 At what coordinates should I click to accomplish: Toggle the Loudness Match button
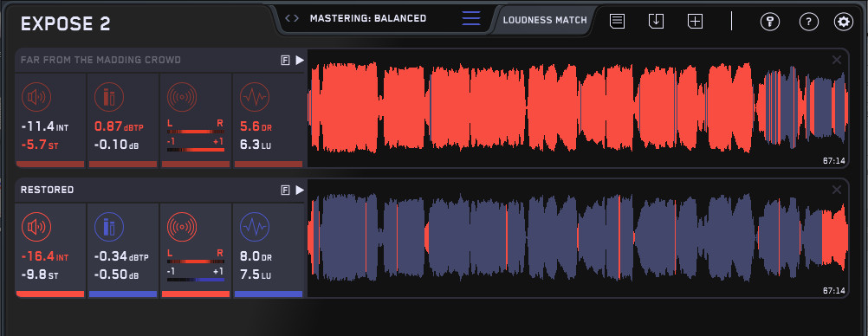(x=545, y=20)
